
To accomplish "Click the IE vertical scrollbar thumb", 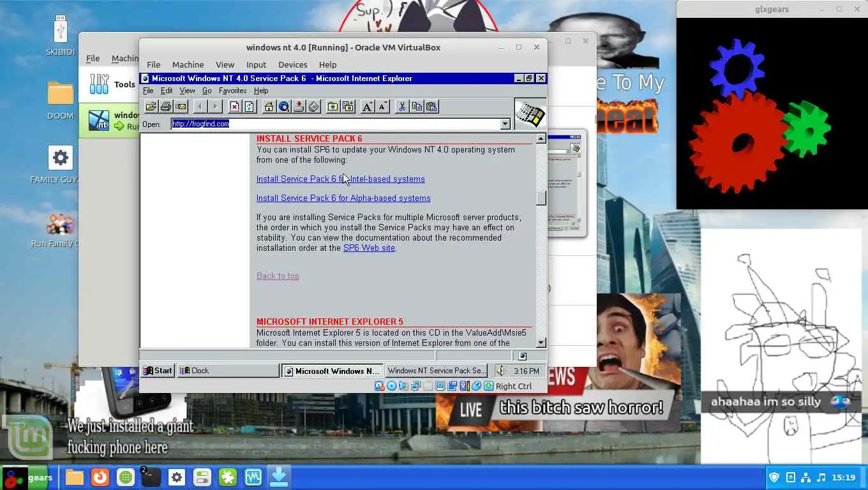I will 541,198.
